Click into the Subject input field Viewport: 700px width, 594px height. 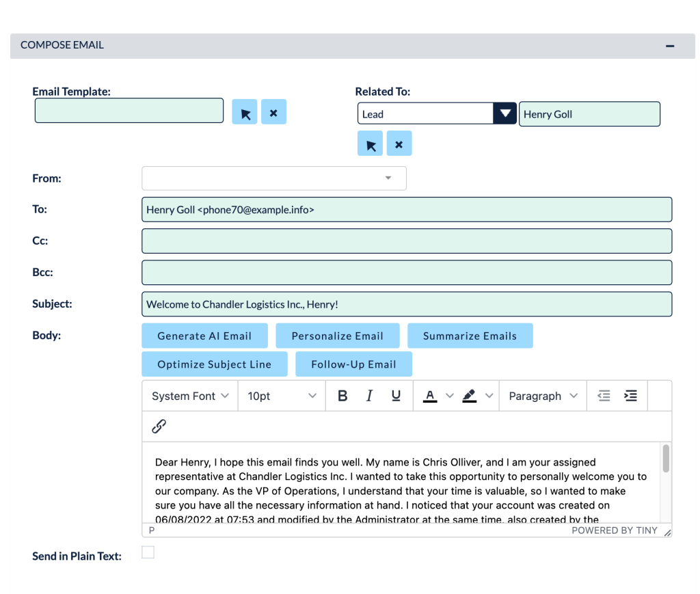[x=406, y=304]
